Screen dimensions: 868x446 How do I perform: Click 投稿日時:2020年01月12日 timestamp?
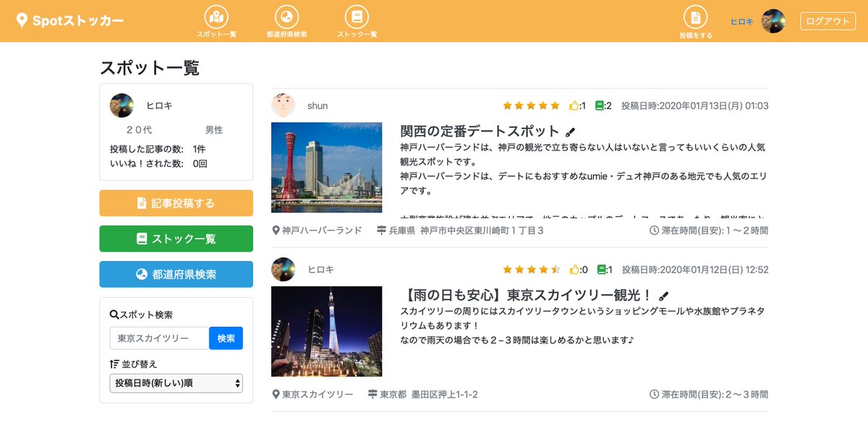(694, 270)
